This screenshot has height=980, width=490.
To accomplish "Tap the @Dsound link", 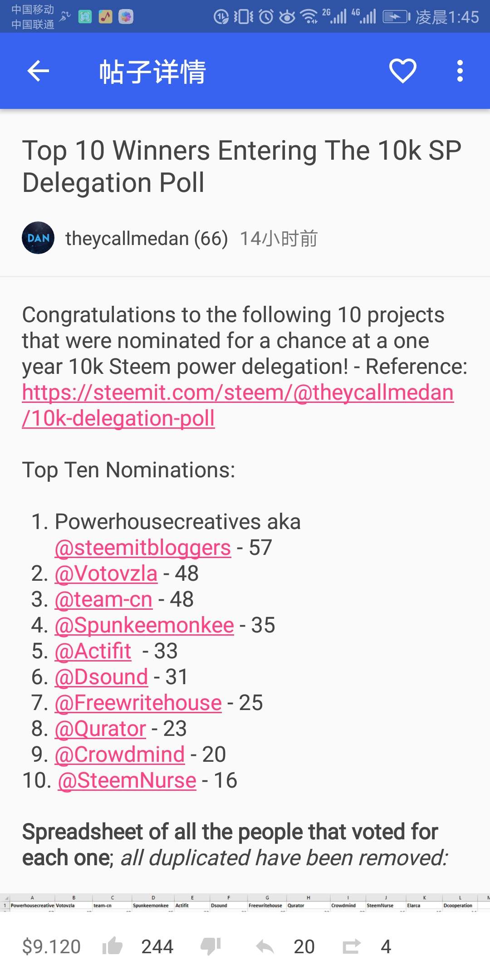I will tap(101, 677).
